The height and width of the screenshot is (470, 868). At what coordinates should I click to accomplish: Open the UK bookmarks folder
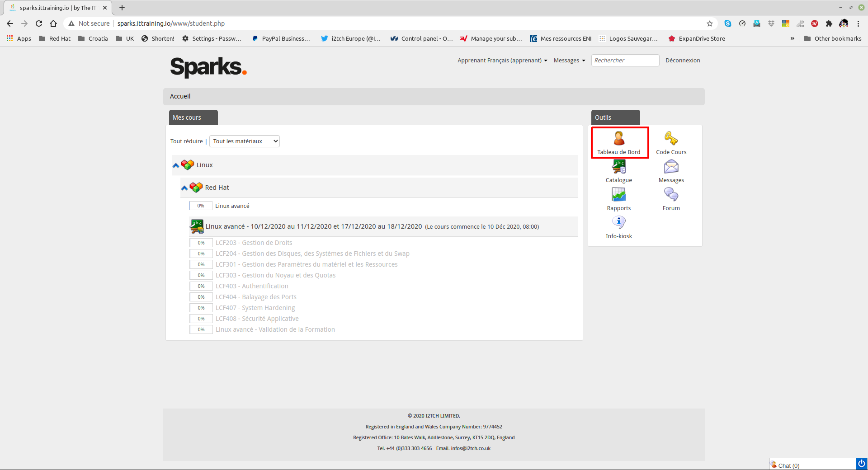(125, 38)
